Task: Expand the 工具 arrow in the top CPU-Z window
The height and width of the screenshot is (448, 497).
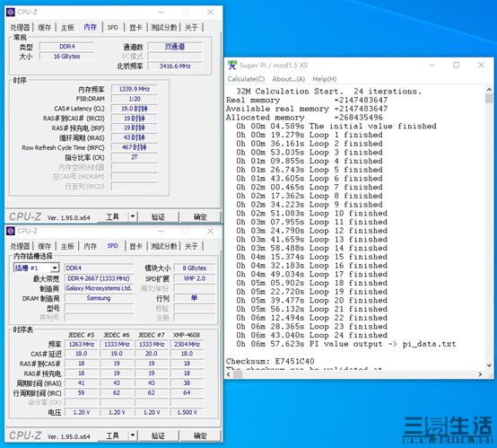Action: click(133, 216)
